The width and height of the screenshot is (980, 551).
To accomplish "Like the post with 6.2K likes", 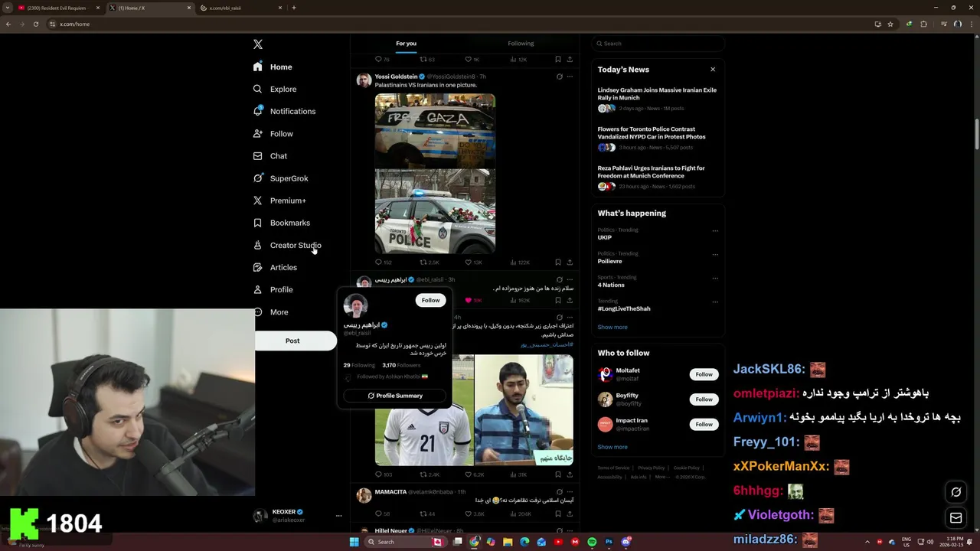I will (474, 474).
